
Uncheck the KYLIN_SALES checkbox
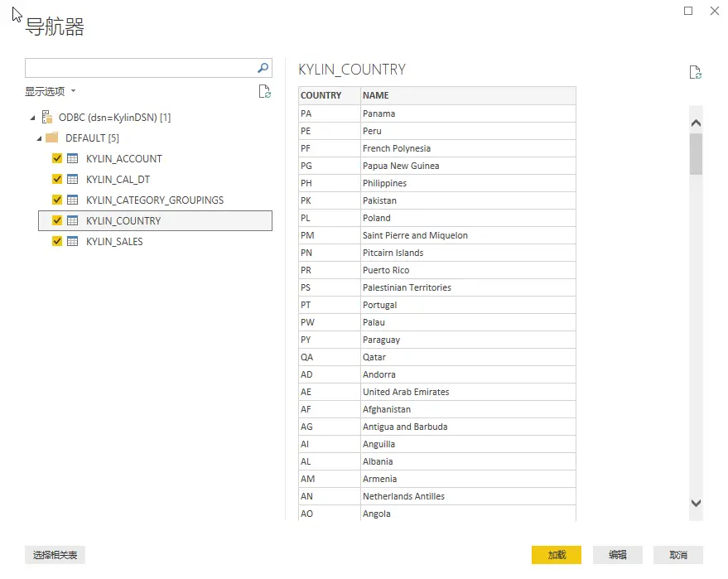tap(57, 241)
